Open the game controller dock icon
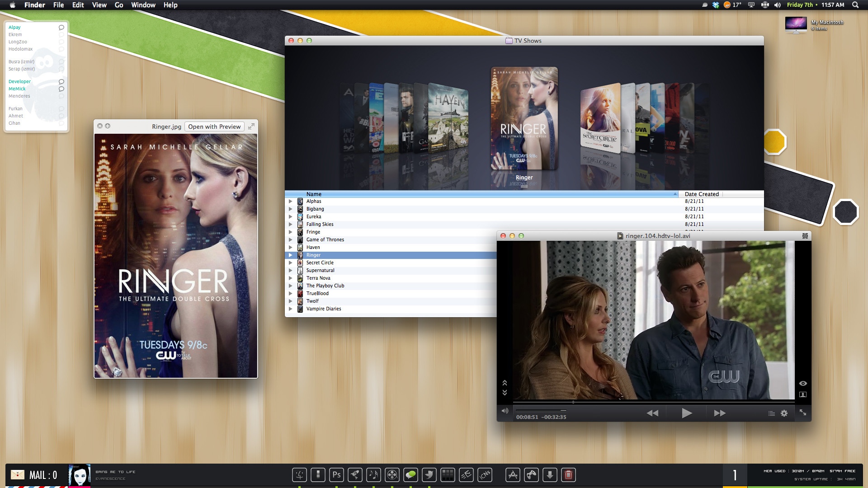The width and height of the screenshot is (868, 488). pyautogui.click(x=531, y=475)
